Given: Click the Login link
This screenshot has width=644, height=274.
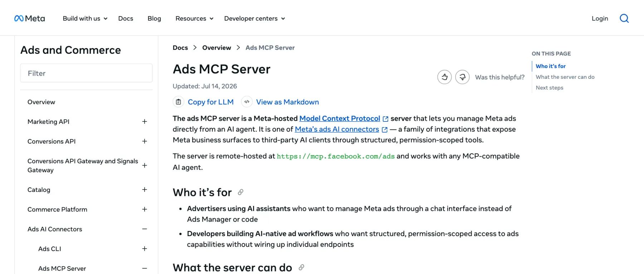Looking at the screenshot, I should [x=600, y=18].
